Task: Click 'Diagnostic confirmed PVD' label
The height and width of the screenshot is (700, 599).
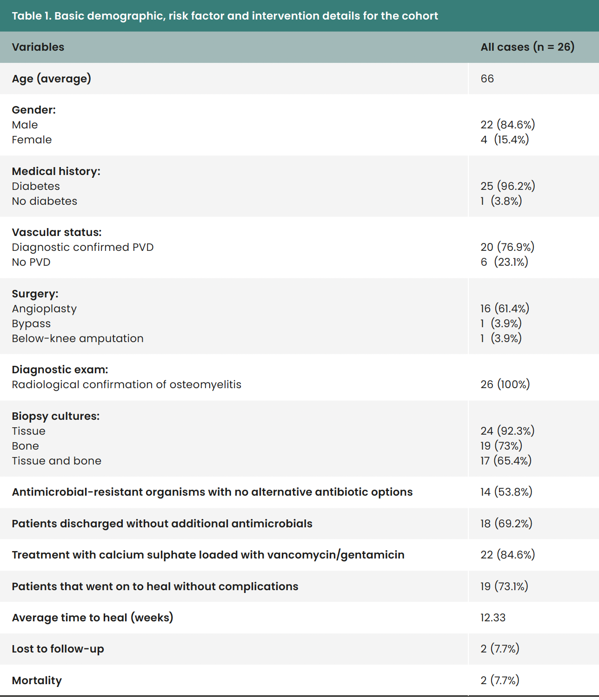Action: click(x=83, y=247)
